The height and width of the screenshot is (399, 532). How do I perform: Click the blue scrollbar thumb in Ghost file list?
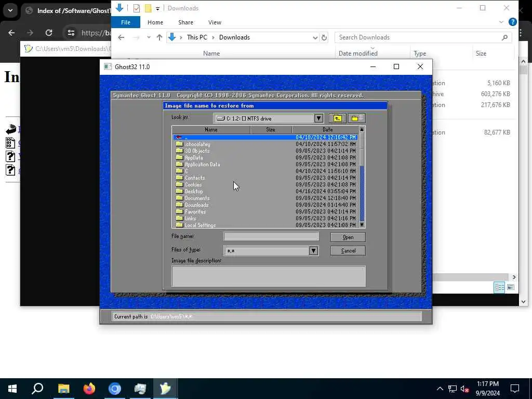(x=362, y=193)
